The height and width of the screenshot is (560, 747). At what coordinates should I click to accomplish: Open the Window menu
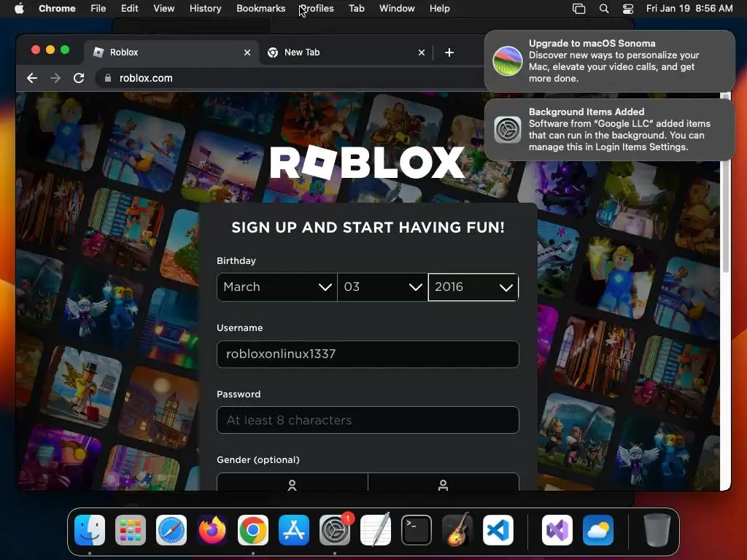[397, 8]
